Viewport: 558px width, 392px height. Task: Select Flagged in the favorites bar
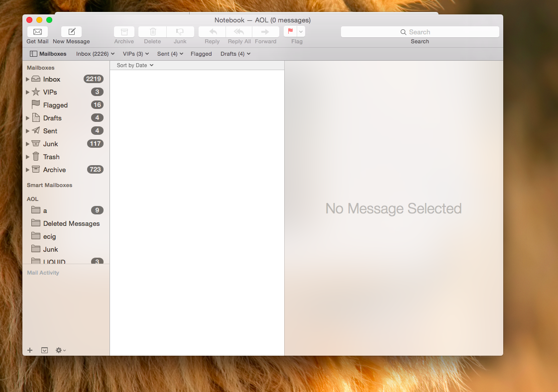(x=201, y=54)
